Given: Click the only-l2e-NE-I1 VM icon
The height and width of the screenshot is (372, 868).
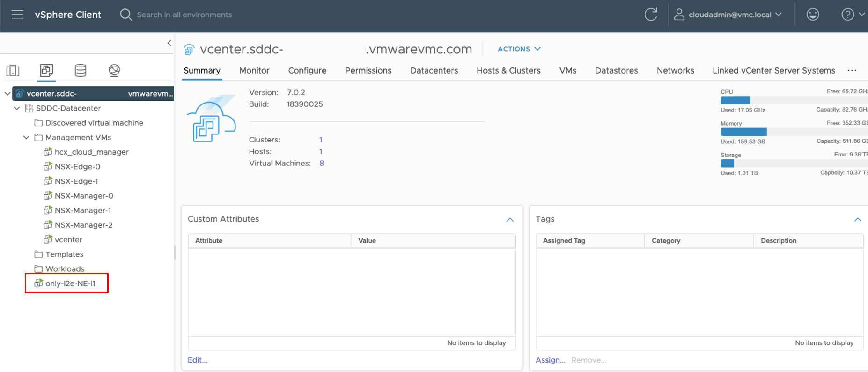Looking at the screenshot, I should pyautogui.click(x=38, y=283).
